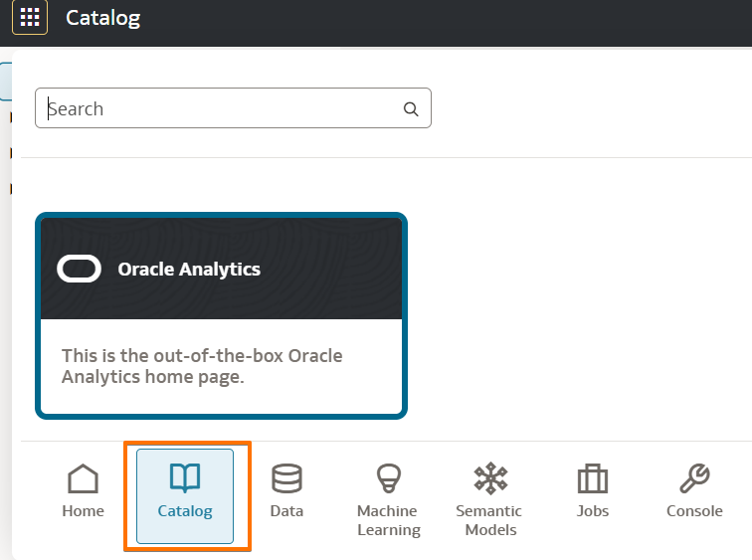Click the Catalog title in header bar
Image resolution: width=752 pixels, height=560 pixels.
tap(103, 18)
